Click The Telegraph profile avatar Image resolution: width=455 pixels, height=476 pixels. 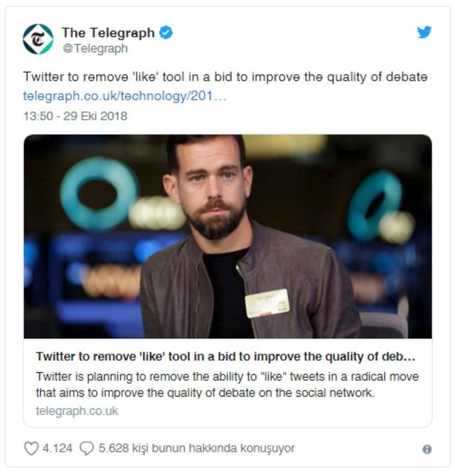pos(38,39)
